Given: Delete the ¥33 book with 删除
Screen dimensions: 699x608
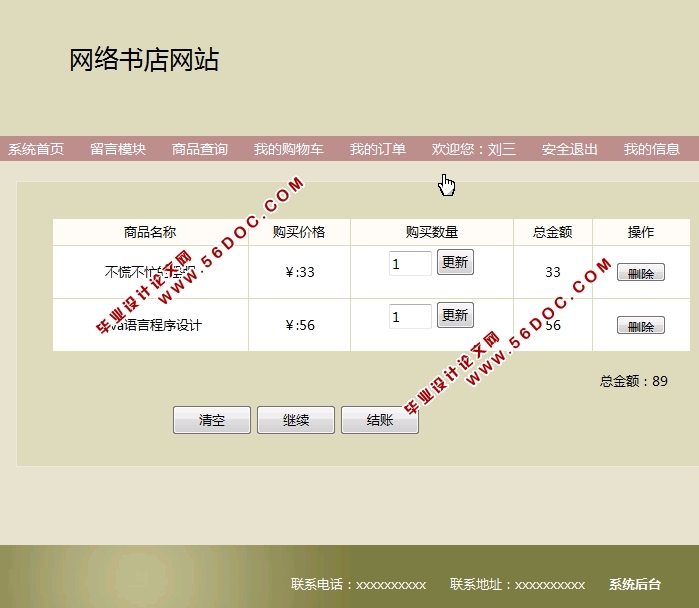Looking at the screenshot, I should pos(641,273).
